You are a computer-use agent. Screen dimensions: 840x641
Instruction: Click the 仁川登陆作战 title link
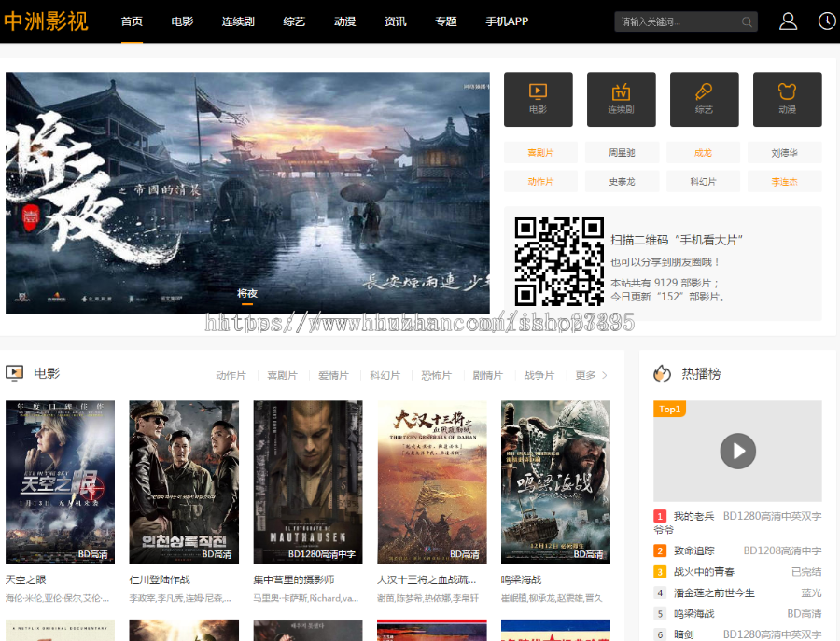coord(160,579)
